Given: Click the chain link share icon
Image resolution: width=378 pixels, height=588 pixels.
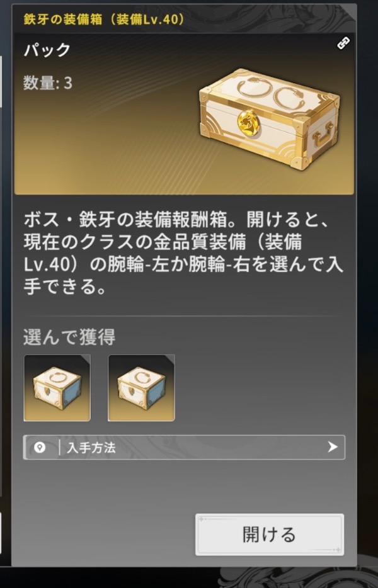Looking at the screenshot, I should (343, 43).
